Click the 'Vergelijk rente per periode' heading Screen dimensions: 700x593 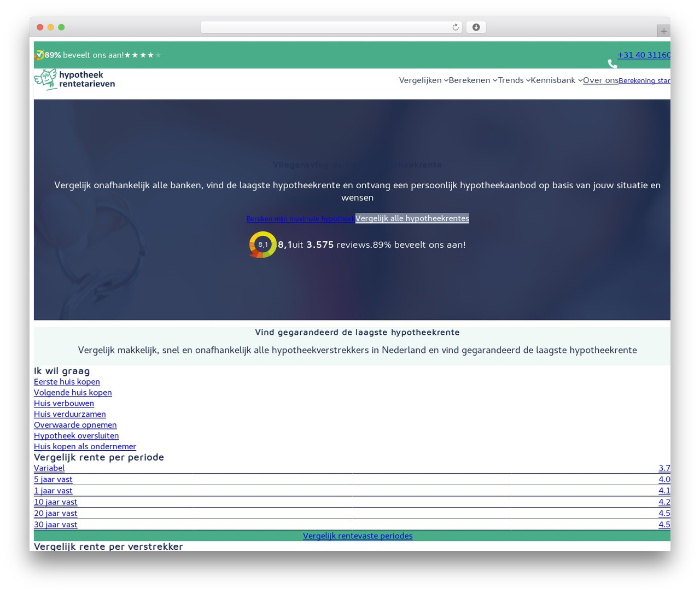(x=99, y=457)
